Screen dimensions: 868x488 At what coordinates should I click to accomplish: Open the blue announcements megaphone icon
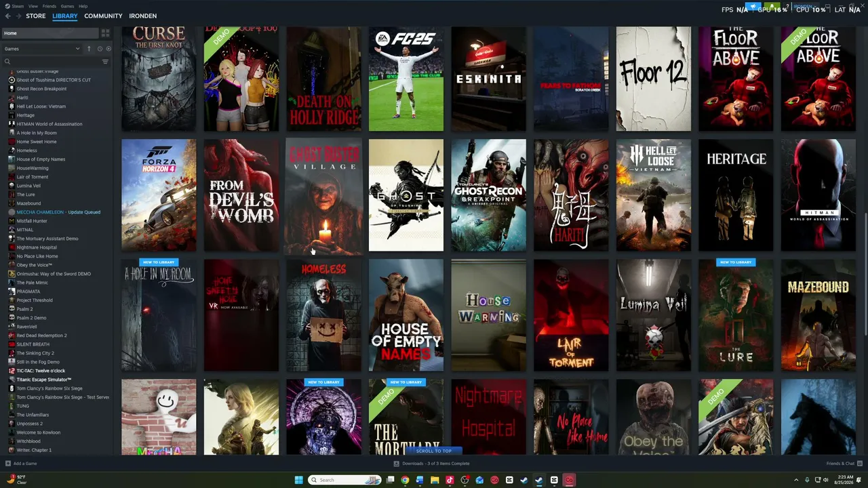coord(753,7)
